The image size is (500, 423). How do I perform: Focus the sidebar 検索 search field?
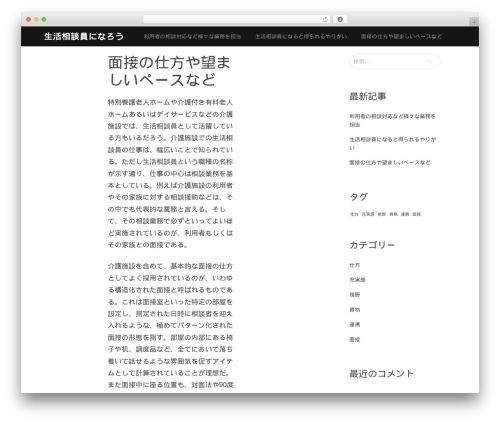(395, 61)
